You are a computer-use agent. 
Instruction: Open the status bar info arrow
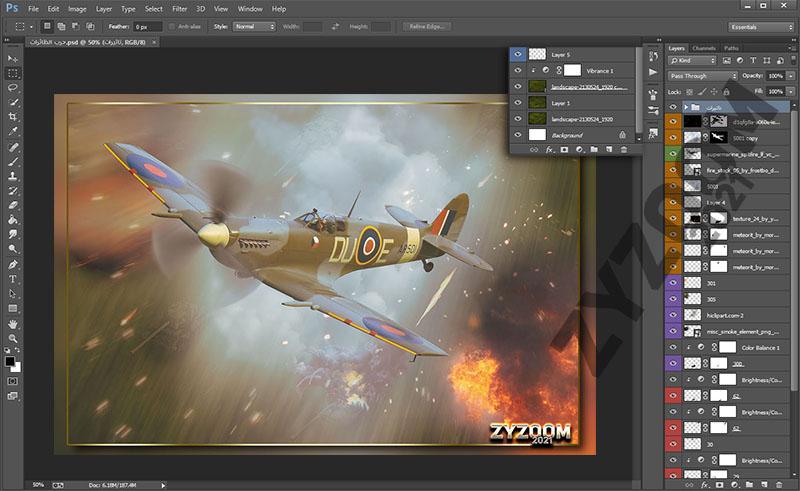(x=163, y=485)
